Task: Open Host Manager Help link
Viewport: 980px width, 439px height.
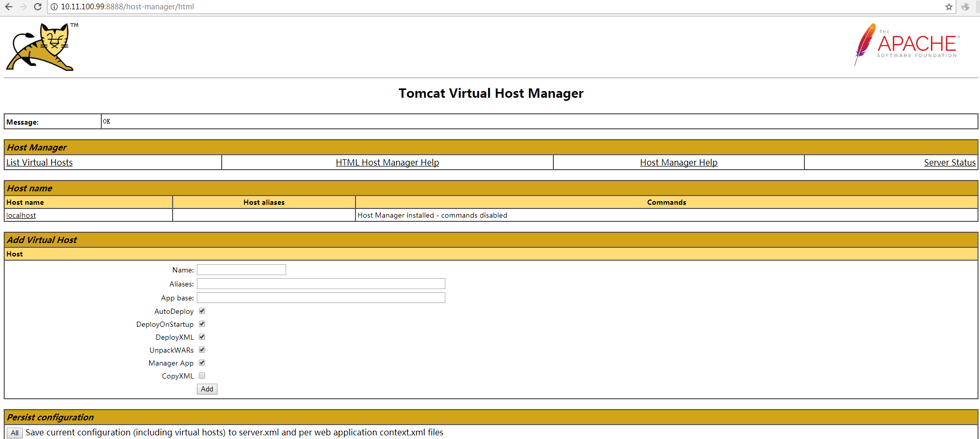Action: click(x=679, y=162)
